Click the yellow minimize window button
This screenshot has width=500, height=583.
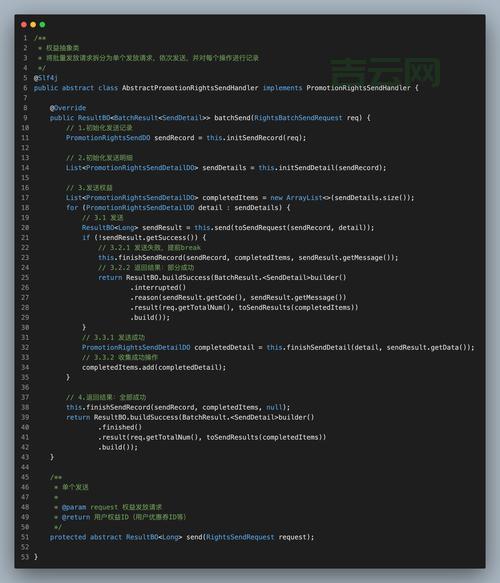33,25
